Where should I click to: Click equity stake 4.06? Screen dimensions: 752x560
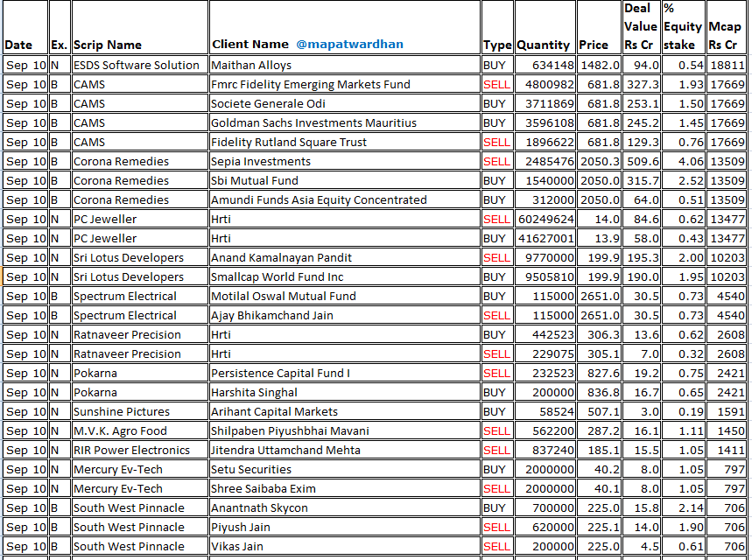click(x=684, y=161)
